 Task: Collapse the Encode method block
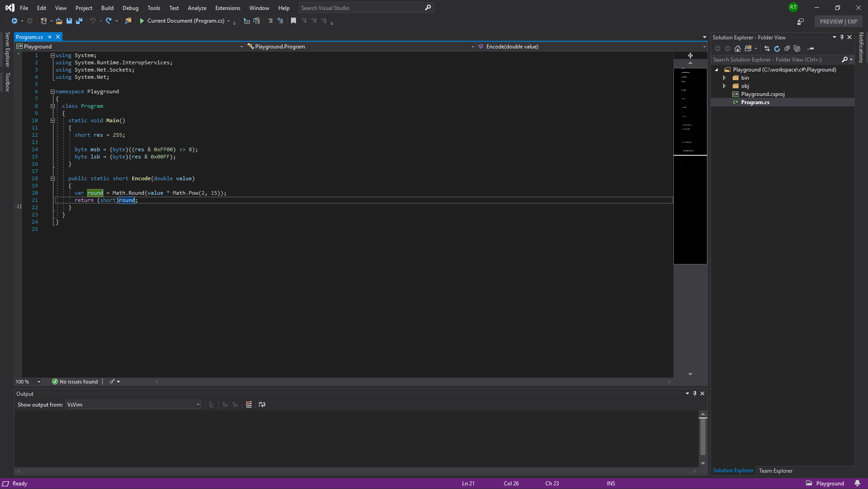52,178
